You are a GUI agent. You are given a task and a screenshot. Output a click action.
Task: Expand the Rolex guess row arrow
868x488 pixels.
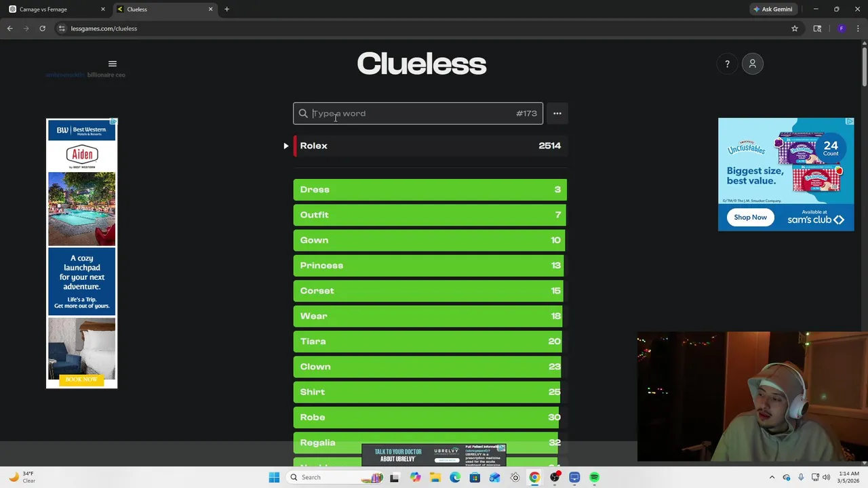285,146
